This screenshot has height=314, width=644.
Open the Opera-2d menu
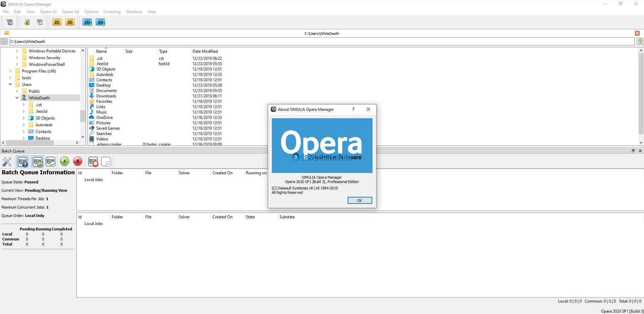48,11
